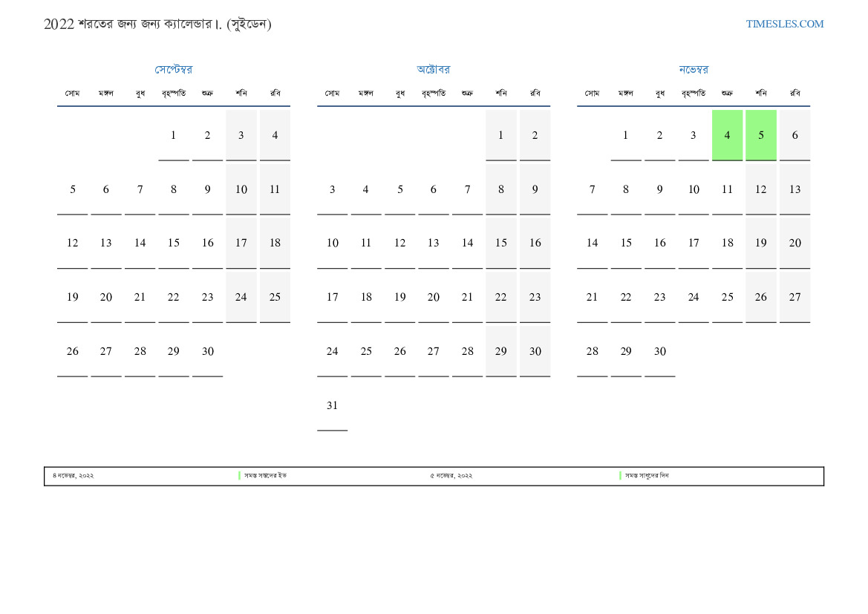Click the সেপ্টেম্বর month heading
The height and width of the screenshot is (614, 868).
click(x=173, y=69)
